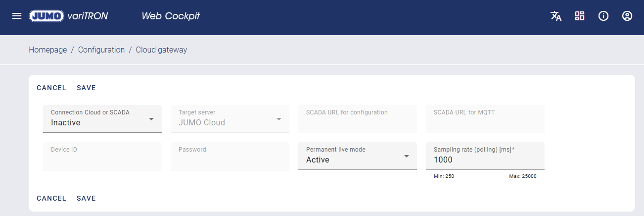Click the bottom SAVE button
The height and width of the screenshot is (216, 644).
pos(86,198)
